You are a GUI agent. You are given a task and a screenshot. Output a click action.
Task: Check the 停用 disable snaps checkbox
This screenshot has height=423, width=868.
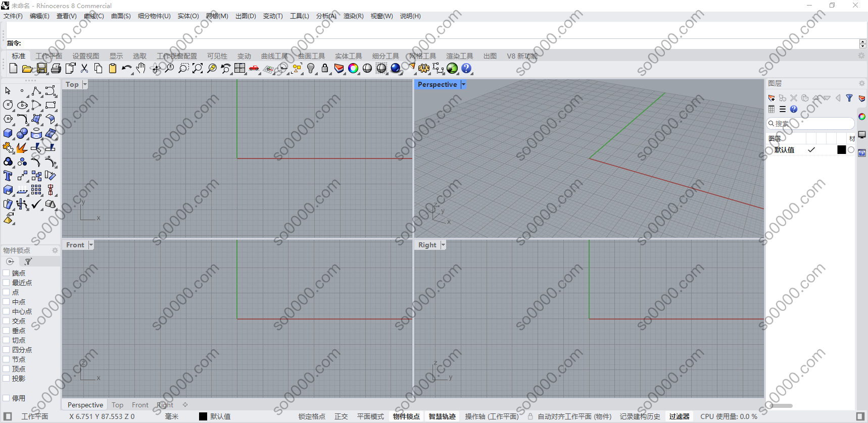[6, 398]
